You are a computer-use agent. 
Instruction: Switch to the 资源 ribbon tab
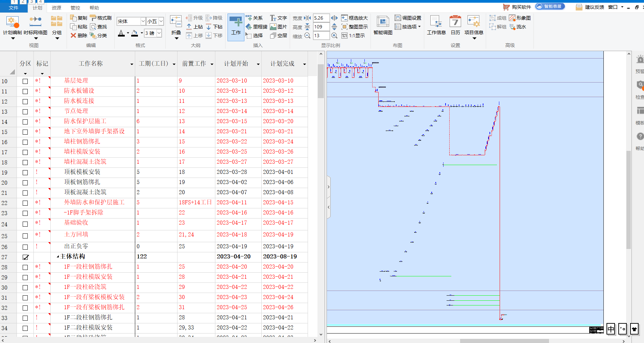click(x=56, y=8)
